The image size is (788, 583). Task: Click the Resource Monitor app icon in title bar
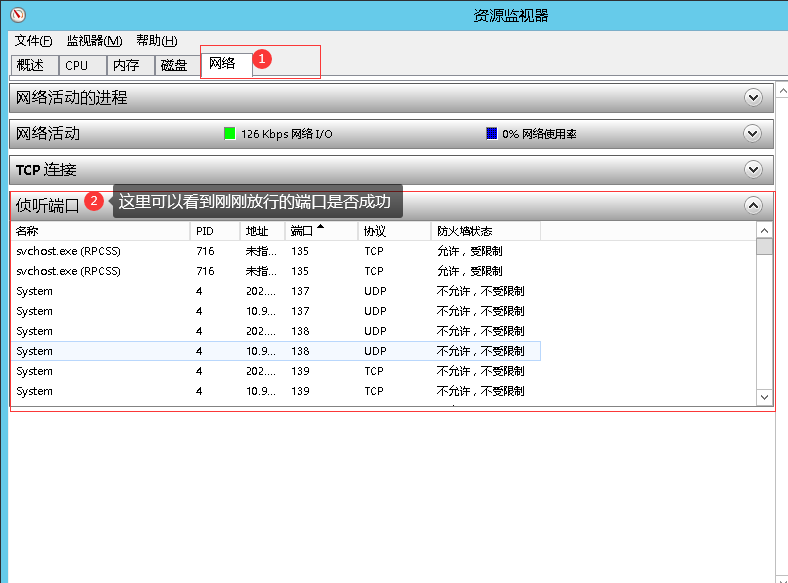point(17,15)
